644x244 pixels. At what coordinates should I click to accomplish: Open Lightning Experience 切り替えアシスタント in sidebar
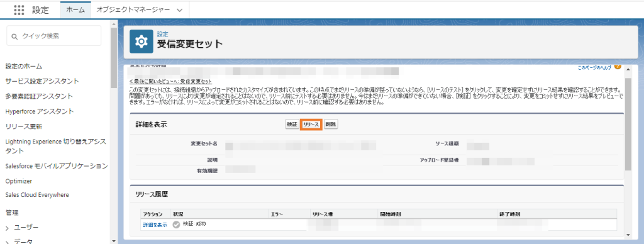point(56,146)
